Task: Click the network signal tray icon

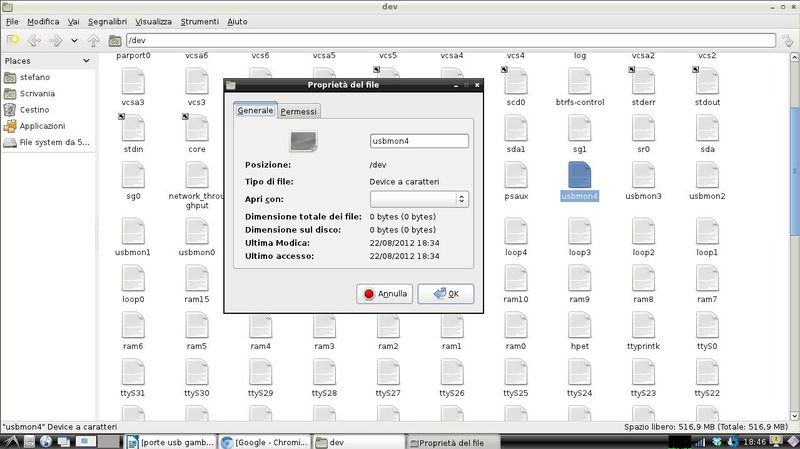Action: click(699, 442)
